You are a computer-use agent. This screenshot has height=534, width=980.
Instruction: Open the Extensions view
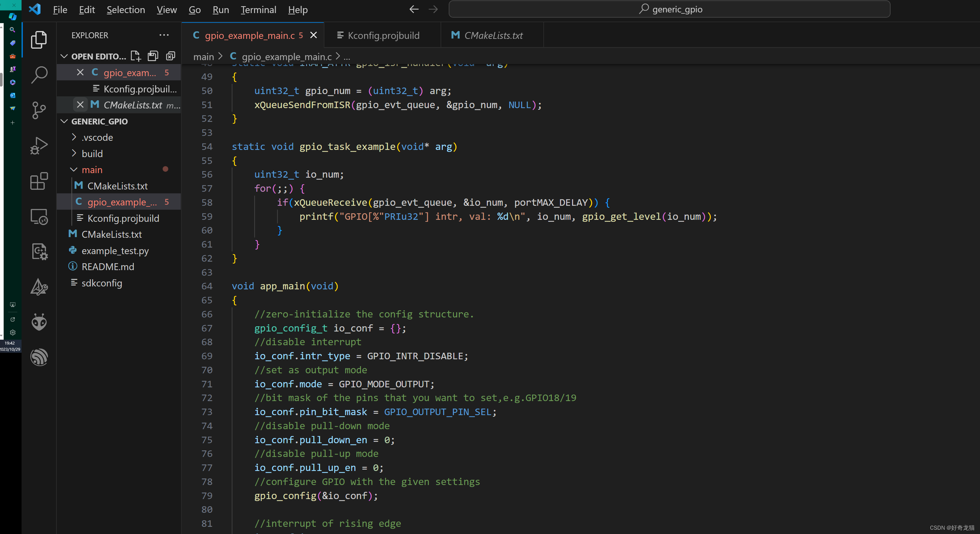pos(39,181)
